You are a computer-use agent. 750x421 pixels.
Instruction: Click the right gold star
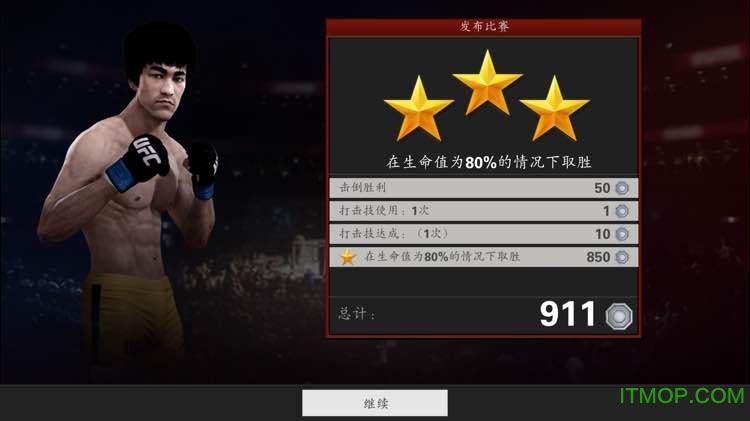pos(554,110)
